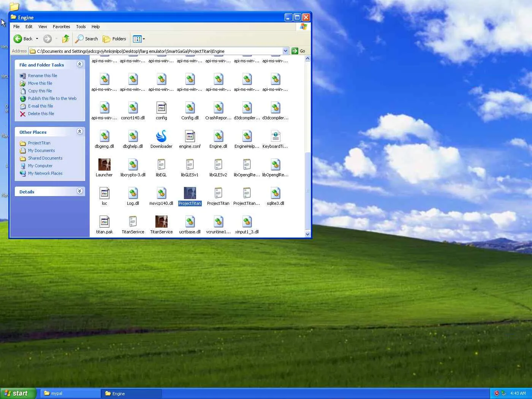Open the File menu
This screenshot has width=532, height=399.
pos(16,27)
